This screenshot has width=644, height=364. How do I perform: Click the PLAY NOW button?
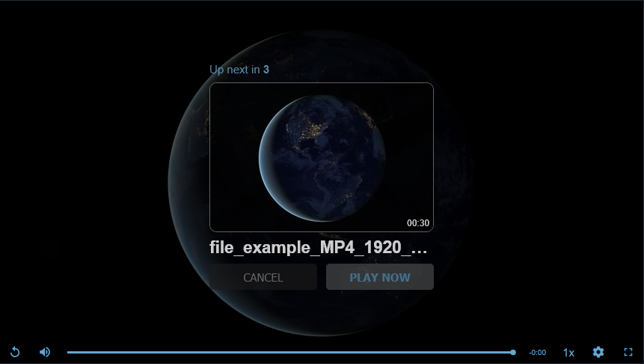380,277
